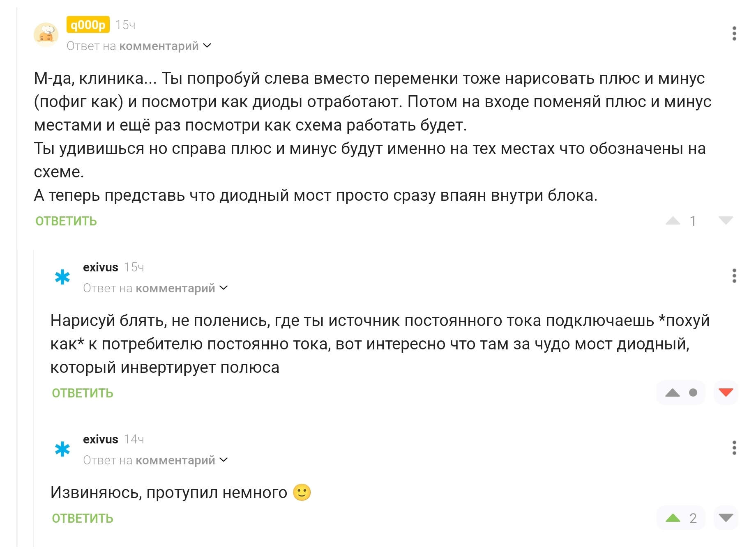This screenshot has height=551, width=756.
Task: Expand parent comment chevron on exivus 15ч
Action: (x=224, y=288)
